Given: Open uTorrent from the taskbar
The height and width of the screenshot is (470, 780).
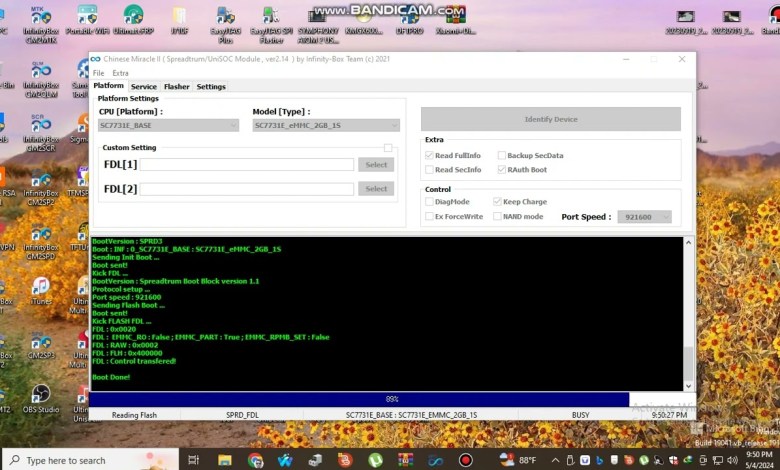Looking at the screenshot, I should click(375, 460).
